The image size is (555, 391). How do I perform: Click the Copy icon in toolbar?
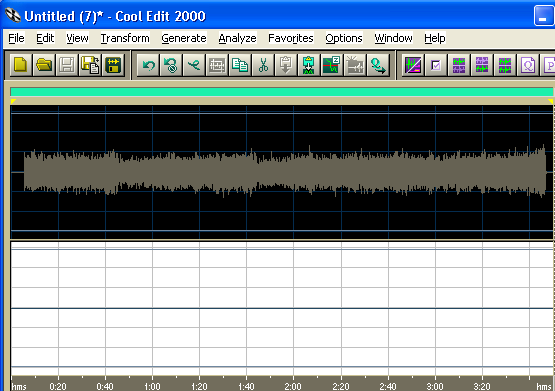click(240, 65)
